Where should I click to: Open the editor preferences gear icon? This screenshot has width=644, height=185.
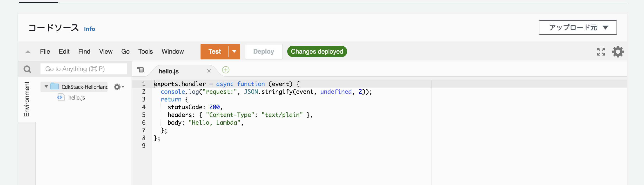(x=617, y=52)
